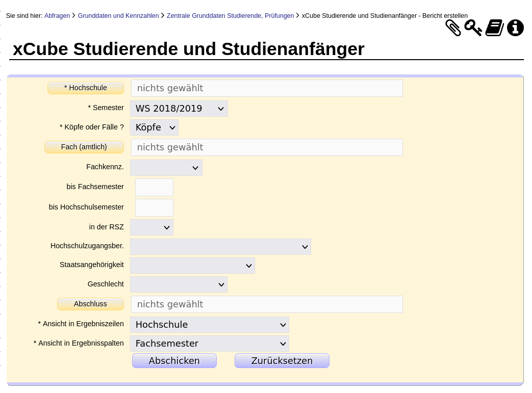The height and width of the screenshot is (393, 532).
Task: Submit form with Abschicken button
Action: [174, 361]
